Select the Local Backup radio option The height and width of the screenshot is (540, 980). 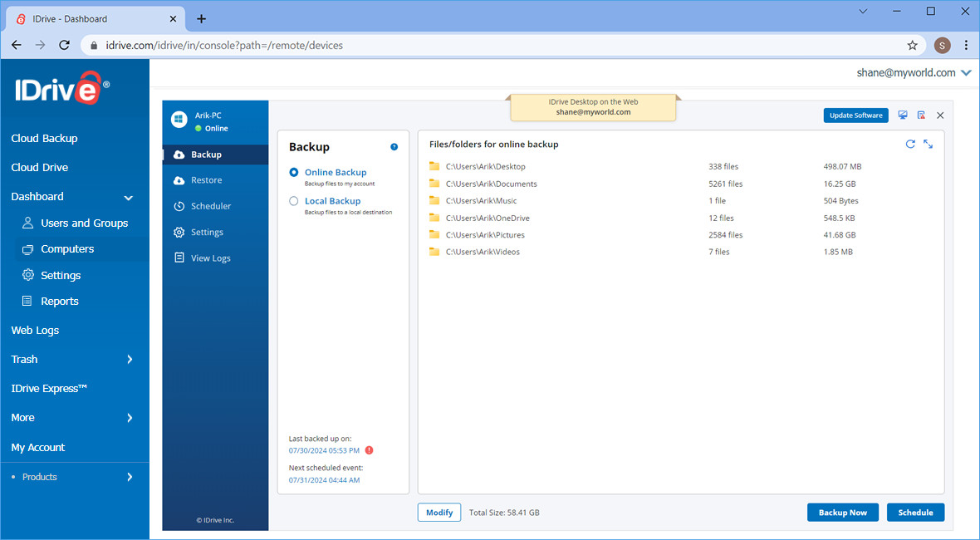(294, 201)
